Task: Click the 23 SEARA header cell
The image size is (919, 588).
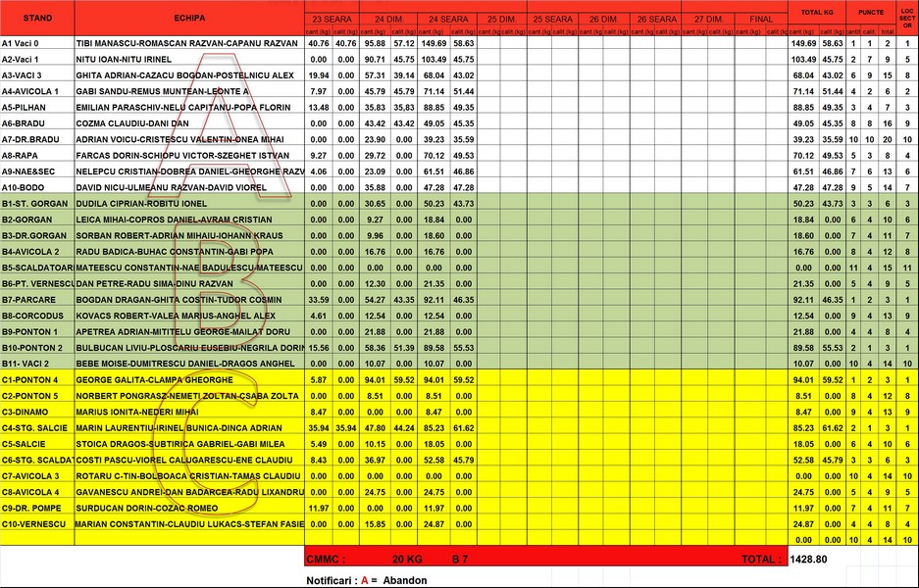Action: coord(332,20)
